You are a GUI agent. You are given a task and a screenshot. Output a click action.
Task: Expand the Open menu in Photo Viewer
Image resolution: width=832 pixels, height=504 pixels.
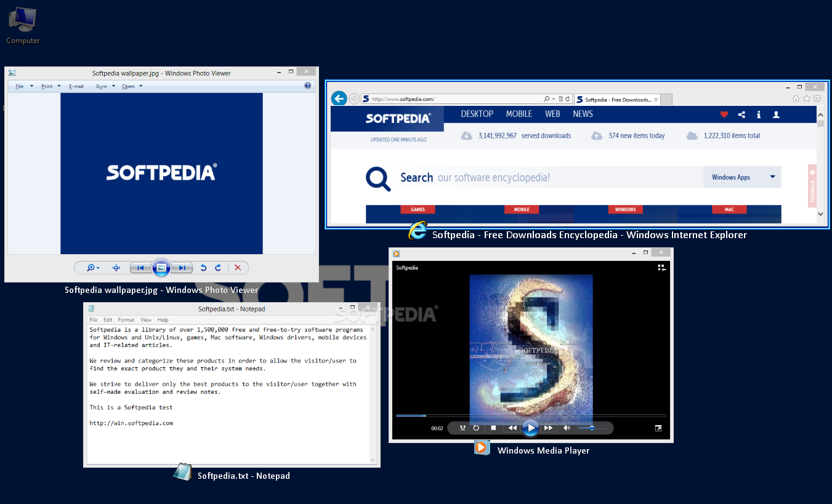132,86
